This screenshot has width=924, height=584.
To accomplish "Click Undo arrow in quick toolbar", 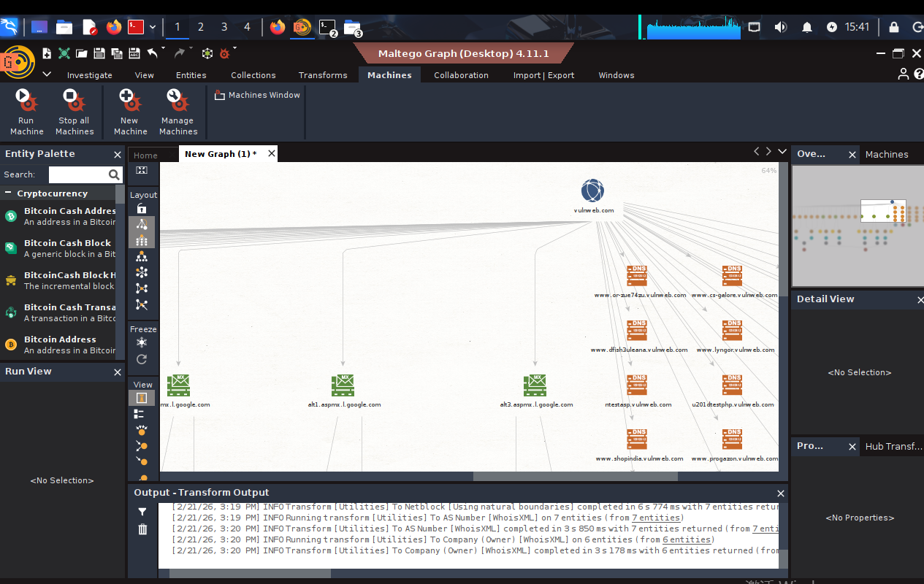I will click(153, 53).
